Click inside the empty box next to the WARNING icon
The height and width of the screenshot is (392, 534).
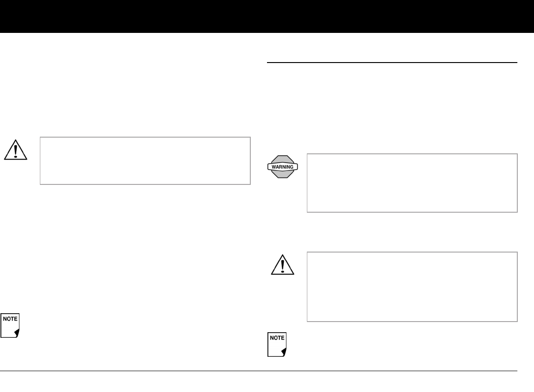pos(412,183)
